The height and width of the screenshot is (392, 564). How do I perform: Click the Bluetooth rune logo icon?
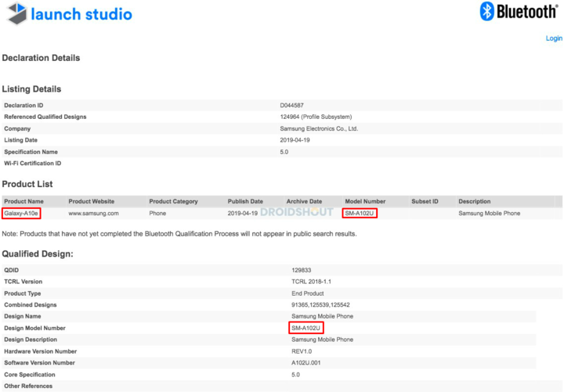(487, 12)
